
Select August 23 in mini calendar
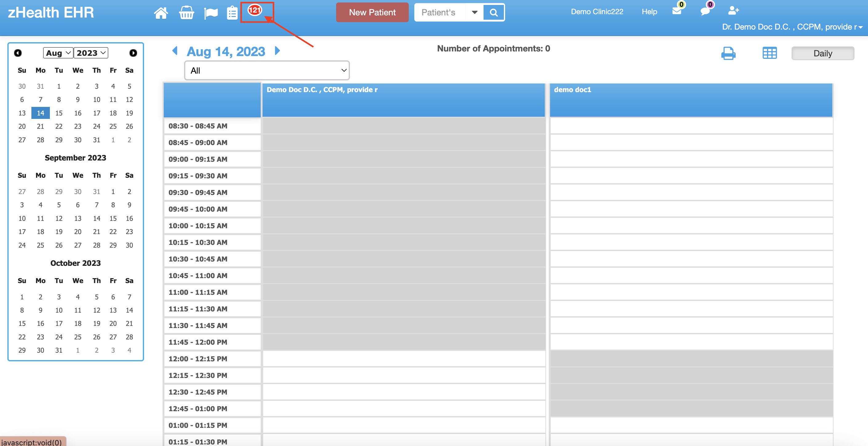pos(78,126)
